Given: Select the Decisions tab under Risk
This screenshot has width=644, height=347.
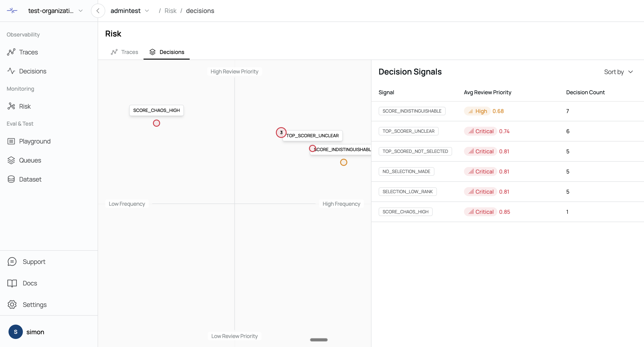Looking at the screenshot, I should 167,52.
